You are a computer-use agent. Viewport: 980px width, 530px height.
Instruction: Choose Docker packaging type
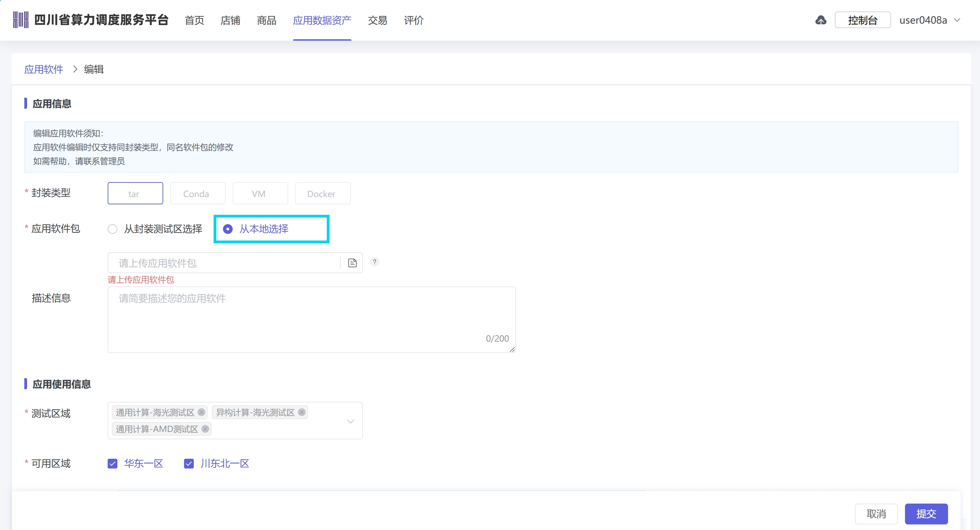pos(323,194)
